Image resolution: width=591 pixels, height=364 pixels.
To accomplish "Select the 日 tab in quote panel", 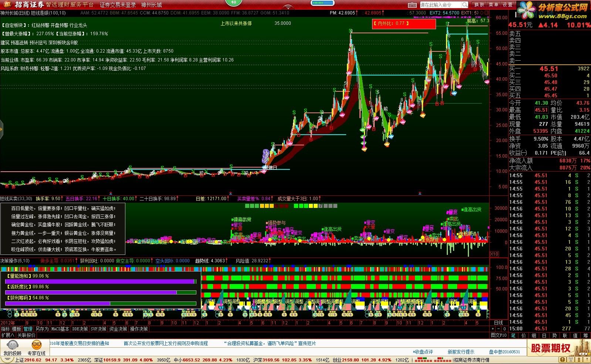I will tap(544, 336).
